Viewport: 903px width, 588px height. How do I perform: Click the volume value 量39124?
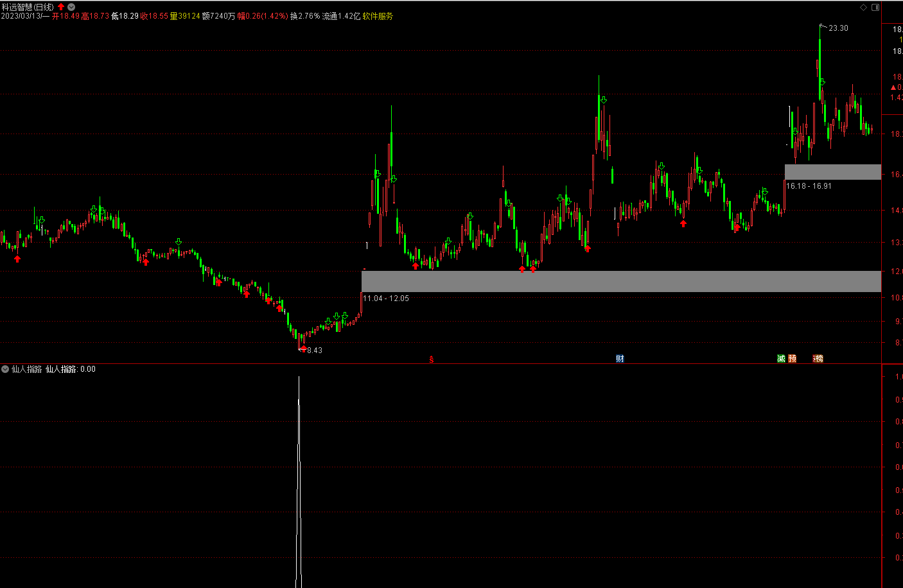pyautogui.click(x=185, y=16)
